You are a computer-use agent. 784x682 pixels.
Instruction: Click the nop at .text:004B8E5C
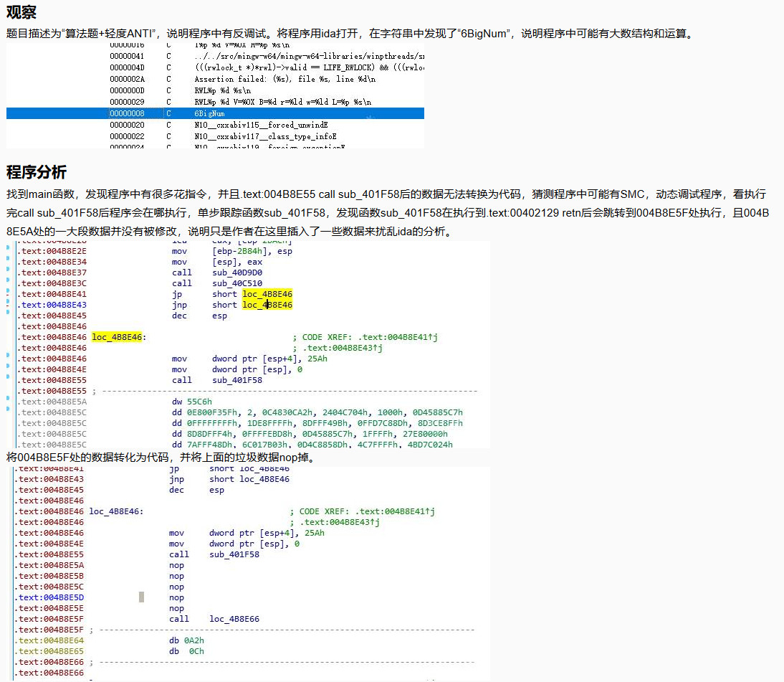point(176,587)
